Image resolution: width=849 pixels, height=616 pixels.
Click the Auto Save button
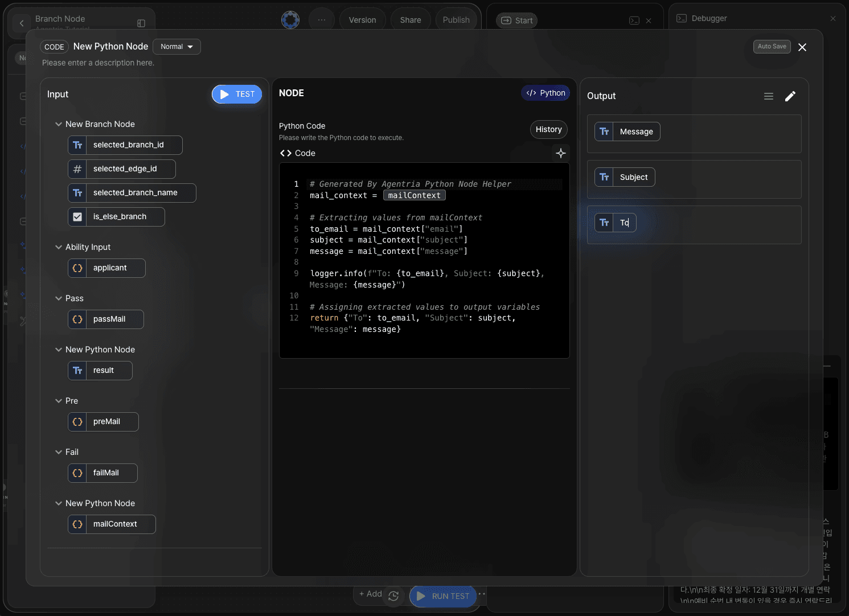(x=772, y=47)
